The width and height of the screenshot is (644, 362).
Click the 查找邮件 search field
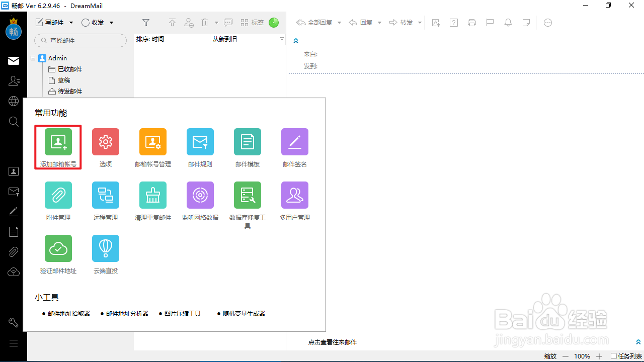[x=80, y=40]
